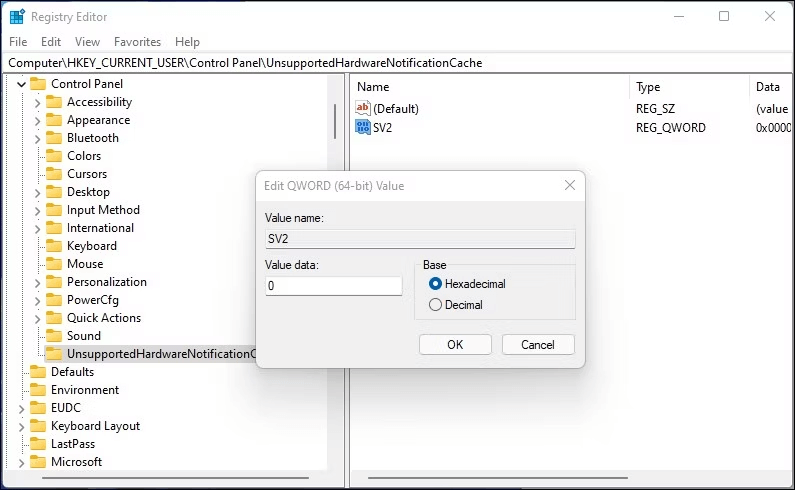Click the Keyboard folder icon

pyautogui.click(x=54, y=246)
